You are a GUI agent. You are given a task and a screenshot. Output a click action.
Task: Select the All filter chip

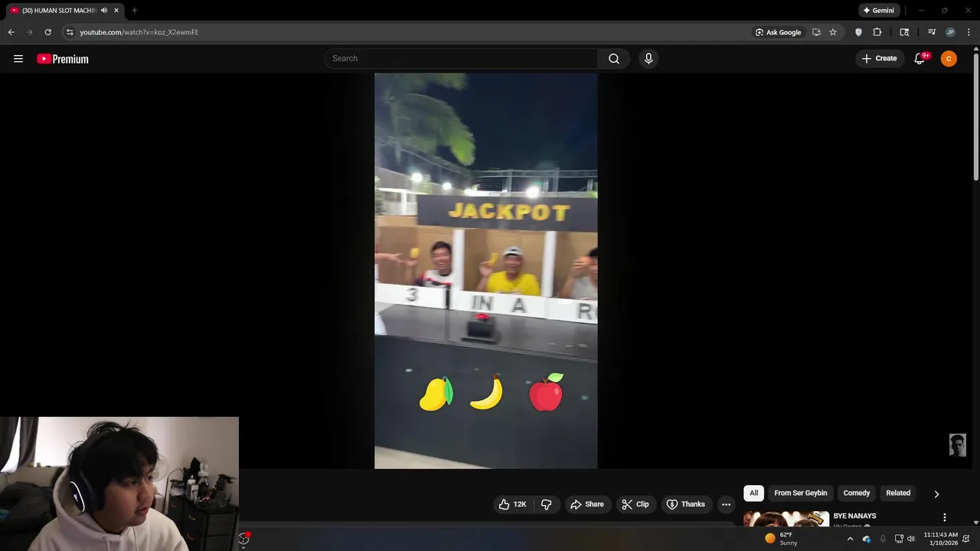[753, 493]
